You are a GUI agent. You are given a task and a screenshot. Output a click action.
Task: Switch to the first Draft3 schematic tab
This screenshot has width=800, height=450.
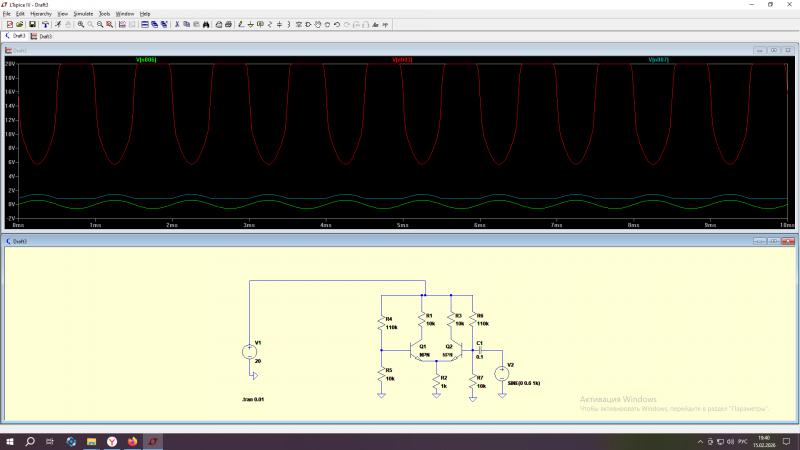[17, 36]
